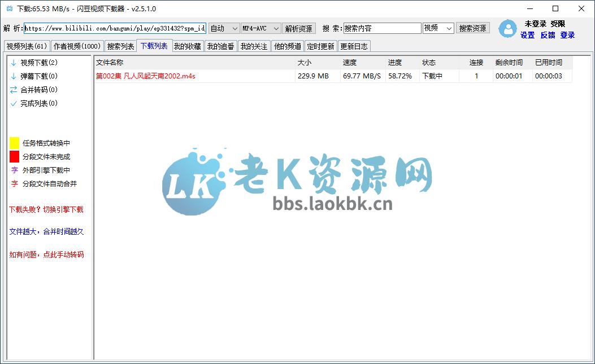The width and height of the screenshot is (595, 364).
Task: Click the bilibili URL input field
Action: (x=115, y=28)
